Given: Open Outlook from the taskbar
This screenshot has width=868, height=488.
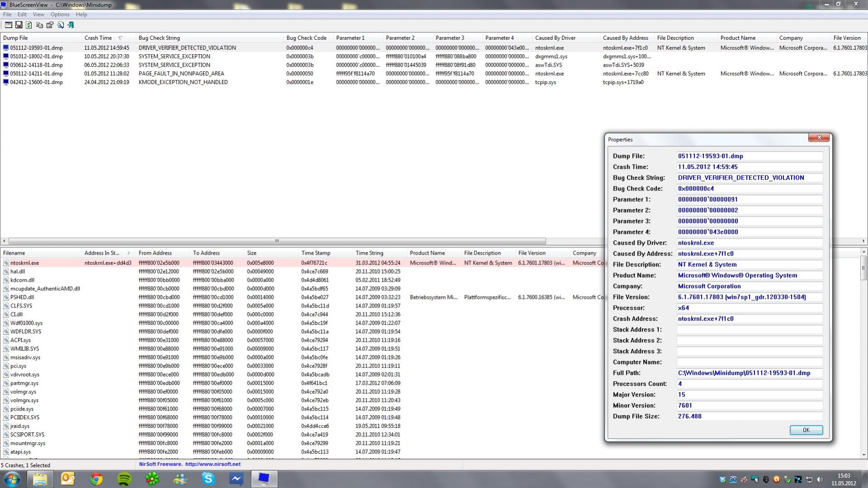Looking at the screenshot, I should point(68,479).
